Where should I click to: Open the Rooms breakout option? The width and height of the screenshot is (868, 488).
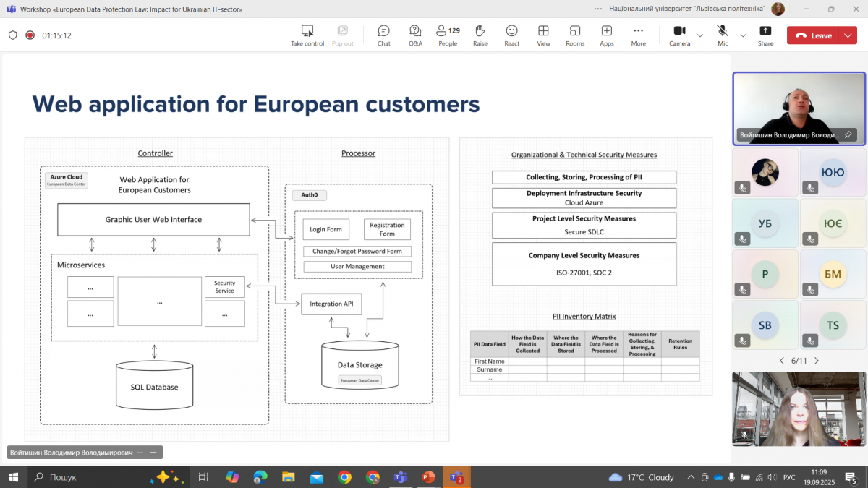[575, 35]
